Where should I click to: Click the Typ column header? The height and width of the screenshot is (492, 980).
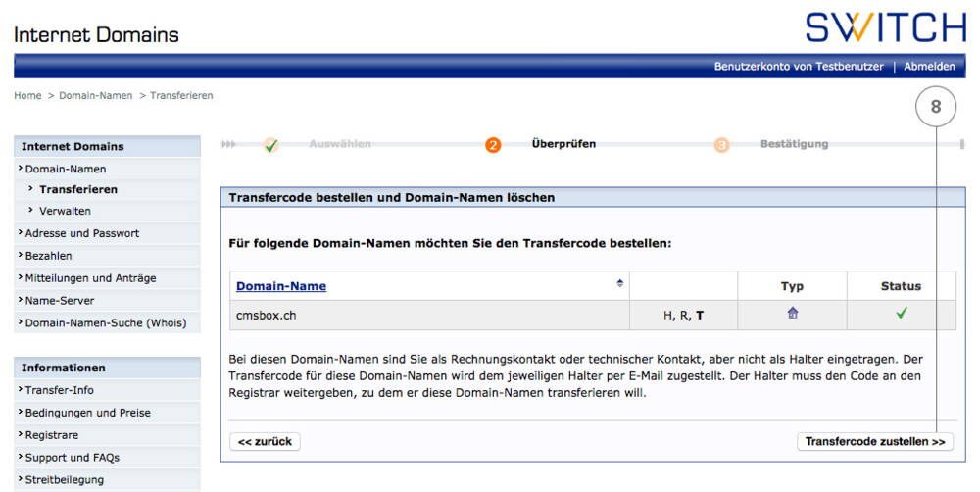[x=792, y=286]
